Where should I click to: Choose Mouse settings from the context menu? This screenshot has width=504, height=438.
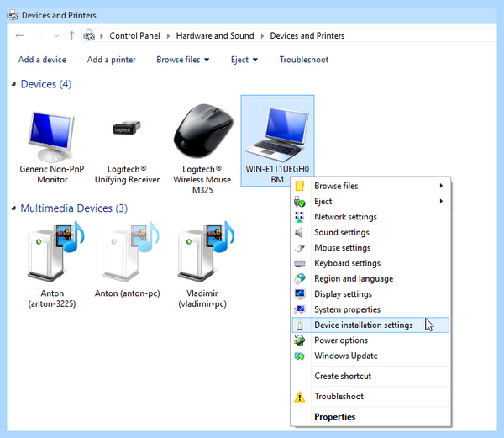click(x=370, y=248)
